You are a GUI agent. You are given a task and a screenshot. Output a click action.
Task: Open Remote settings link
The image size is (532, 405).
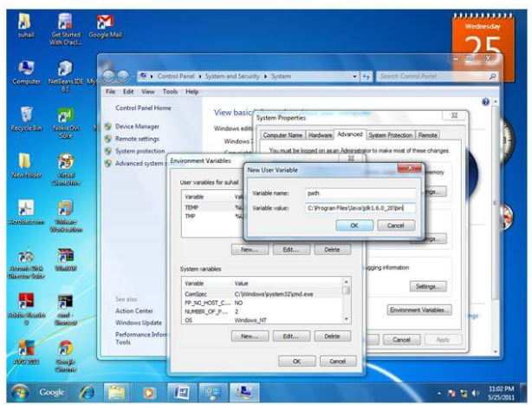point(137,139)
